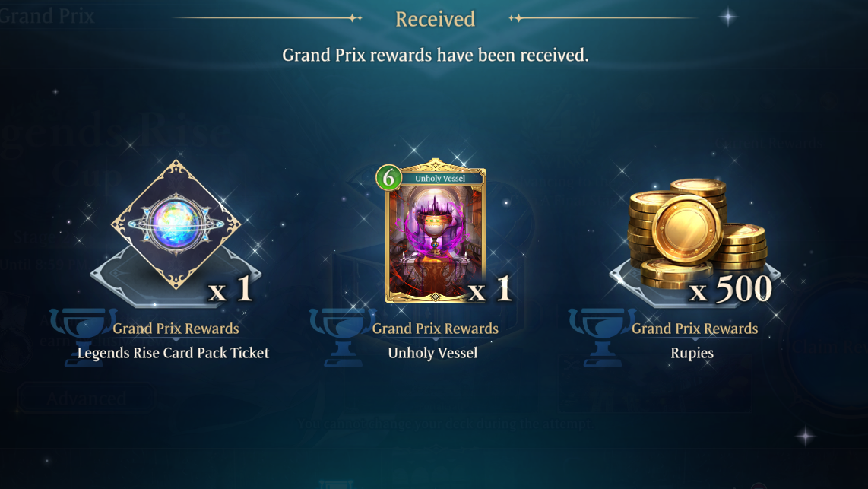Screen dimensions: 868x489
Task: Click the gold Rupies coin stack
Action: [x=696, y=233]
